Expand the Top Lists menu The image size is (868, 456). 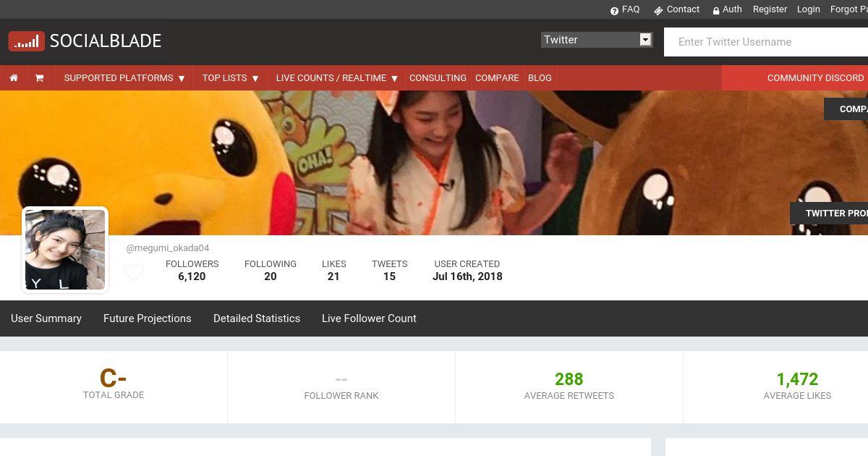[230, 78]
